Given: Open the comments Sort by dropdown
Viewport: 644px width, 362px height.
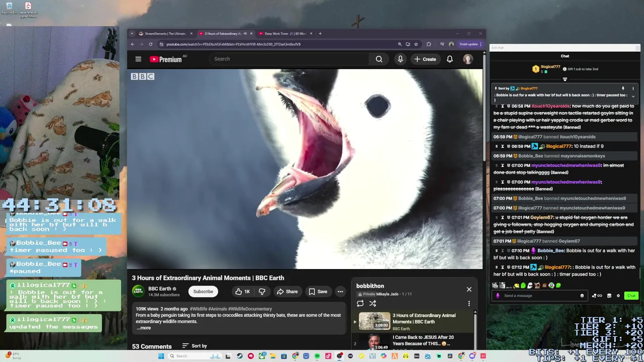Looking at the screenshot, I should (x=194, y=346).
